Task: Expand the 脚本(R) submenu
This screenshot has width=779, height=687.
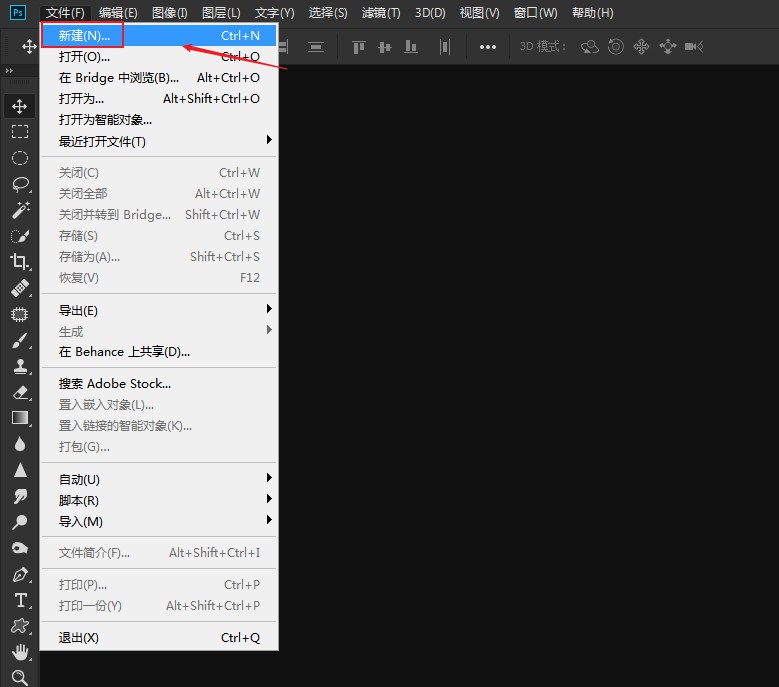Action: pos(159,500)
